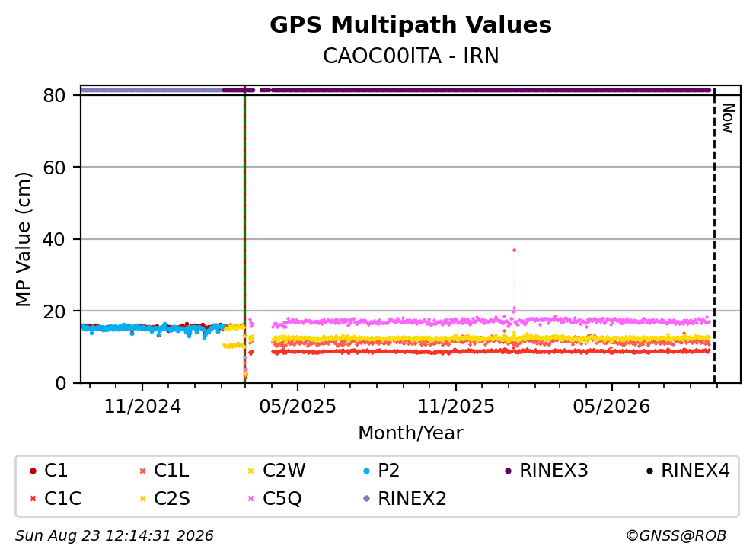Screen dimensions: 756x559
Task: Click the 05/2025 x-axis tick label
Action: pos(298,407)
